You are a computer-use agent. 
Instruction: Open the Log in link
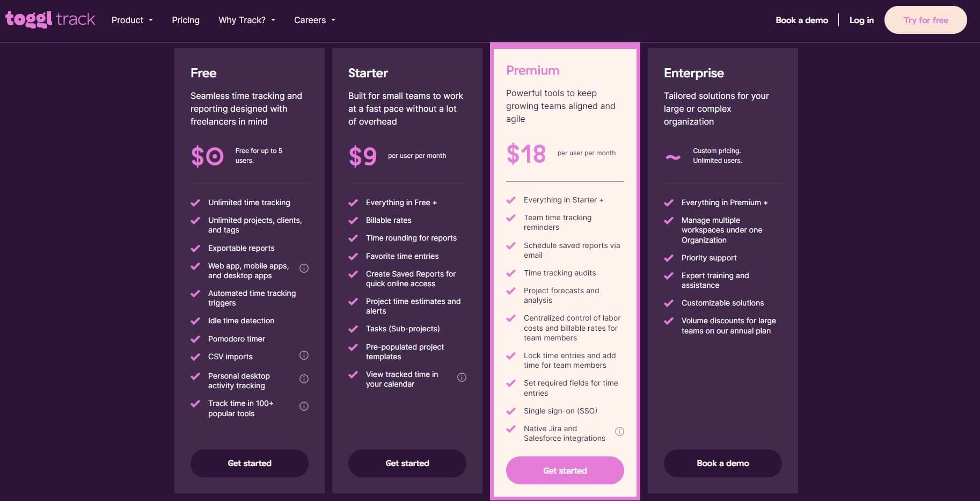pos(861,20)
